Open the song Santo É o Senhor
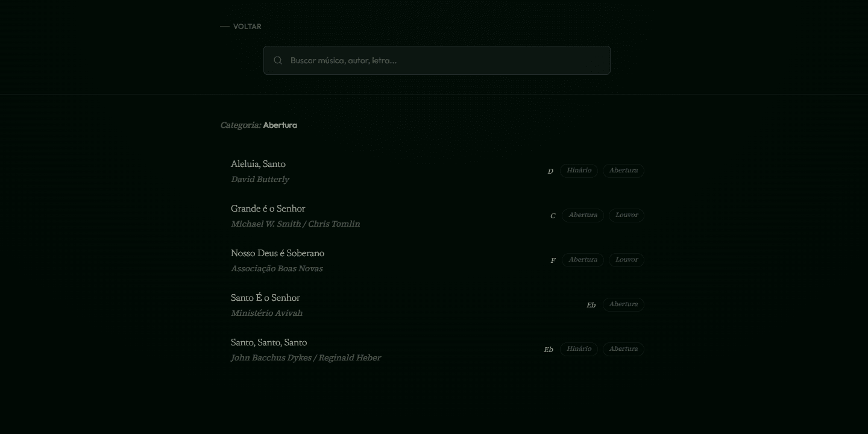Image resolution: width=868 pixels, height=434 pixels. (437, 306)
